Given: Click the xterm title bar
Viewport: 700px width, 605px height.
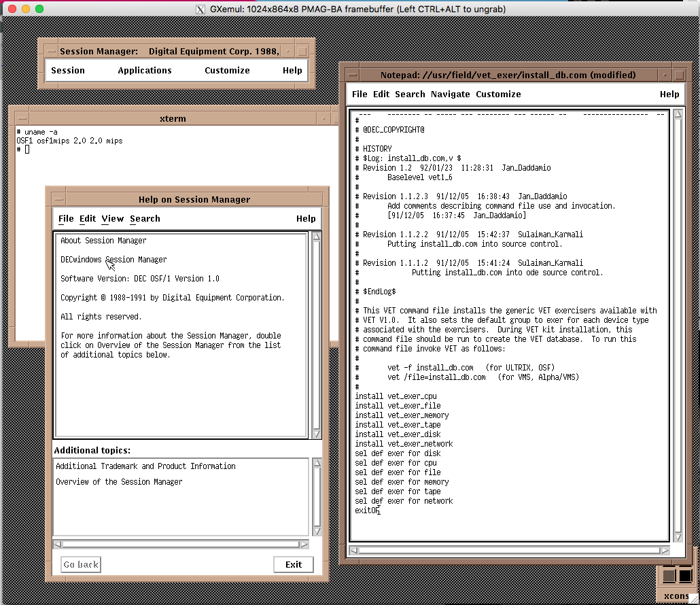Looking at the screenshot, I should [173, 119].
